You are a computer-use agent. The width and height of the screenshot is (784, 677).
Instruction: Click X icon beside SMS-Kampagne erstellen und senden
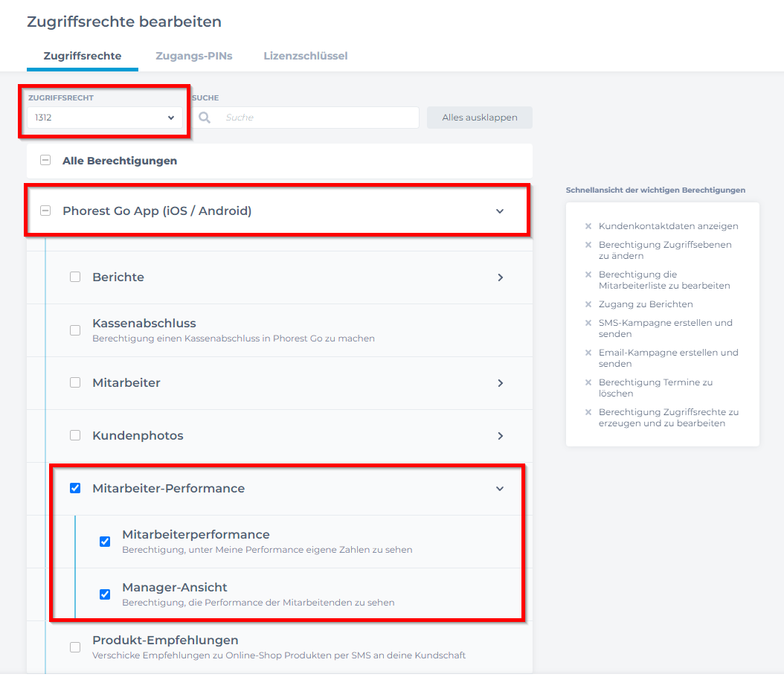pos(588,322)
